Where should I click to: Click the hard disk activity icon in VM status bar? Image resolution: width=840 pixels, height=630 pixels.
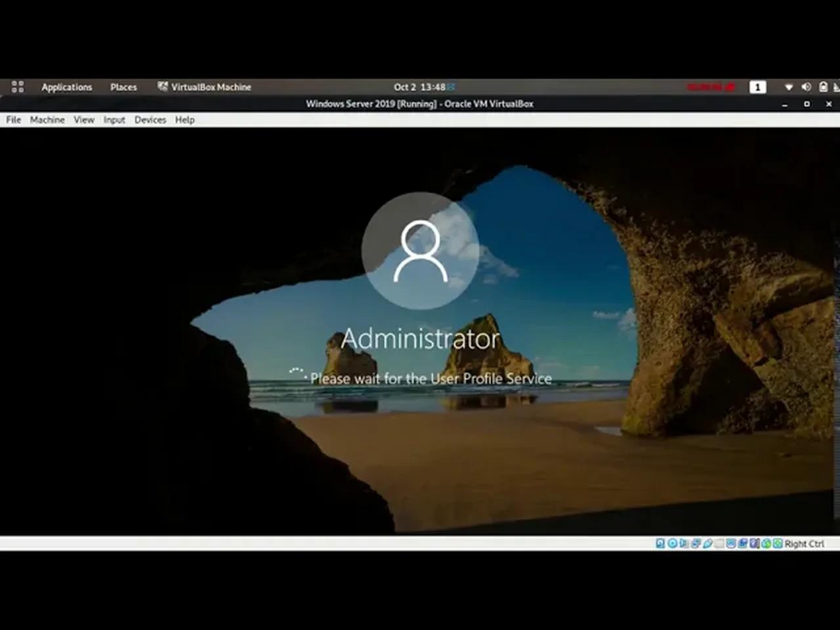click(x=659, y=543)
